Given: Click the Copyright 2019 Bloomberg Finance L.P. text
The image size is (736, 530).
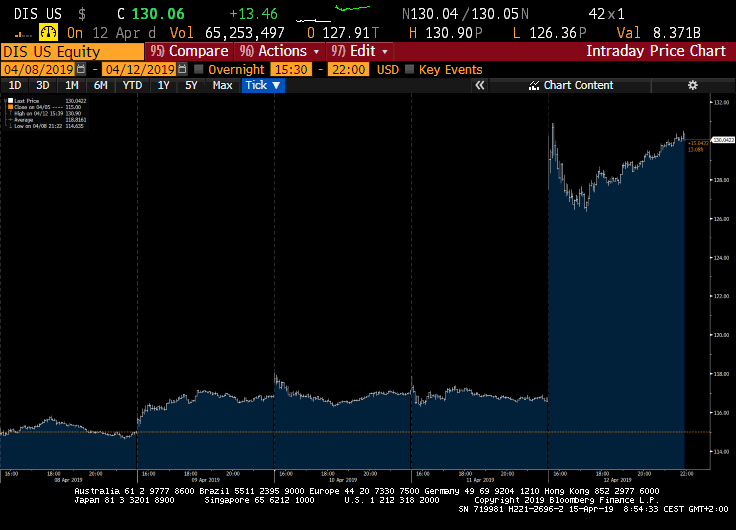Looking at the screenshot, I should 567,500.
